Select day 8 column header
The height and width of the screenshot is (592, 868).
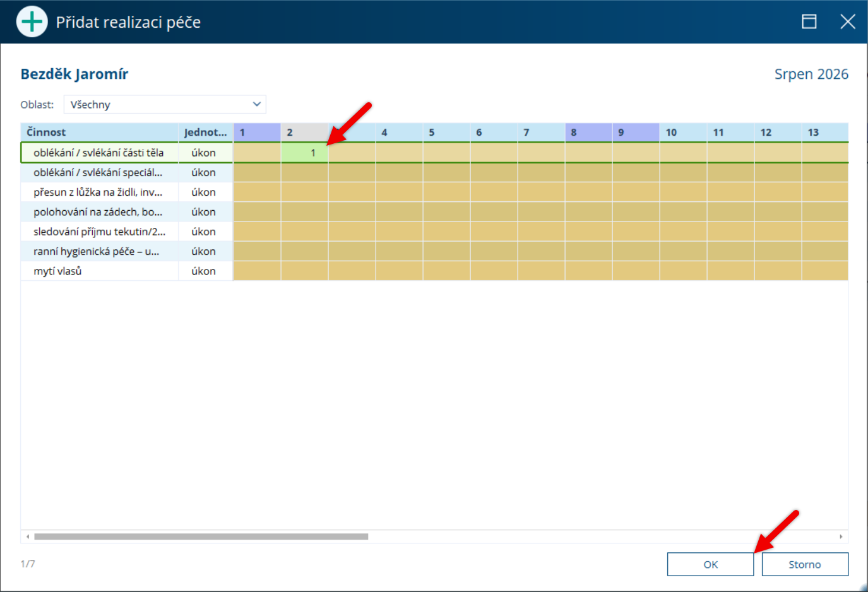click(588, 132)
